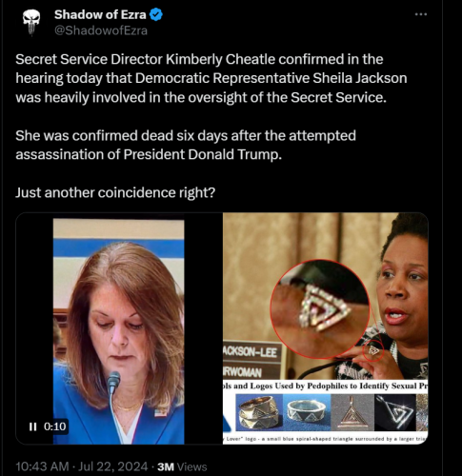Click the gold triangle ring image

point(259,412)
